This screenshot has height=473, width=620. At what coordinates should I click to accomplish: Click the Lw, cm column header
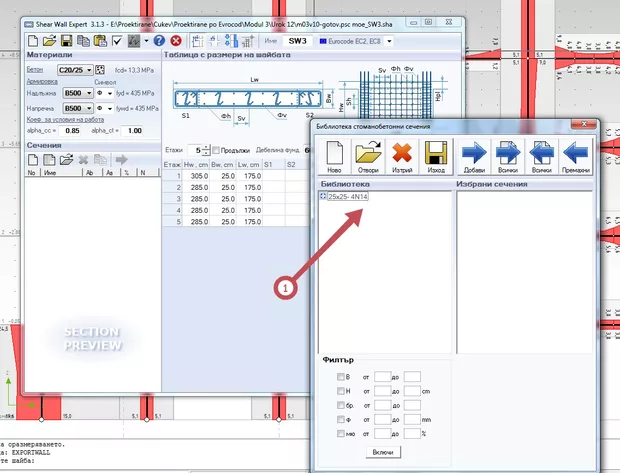click(249, 165)
